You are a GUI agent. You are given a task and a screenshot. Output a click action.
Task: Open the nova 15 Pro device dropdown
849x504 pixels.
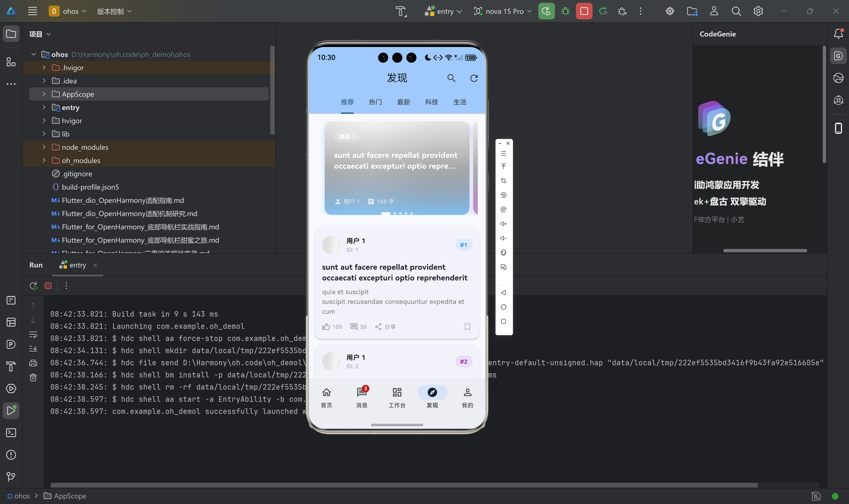pyautogui.click(x=503, y=11)
